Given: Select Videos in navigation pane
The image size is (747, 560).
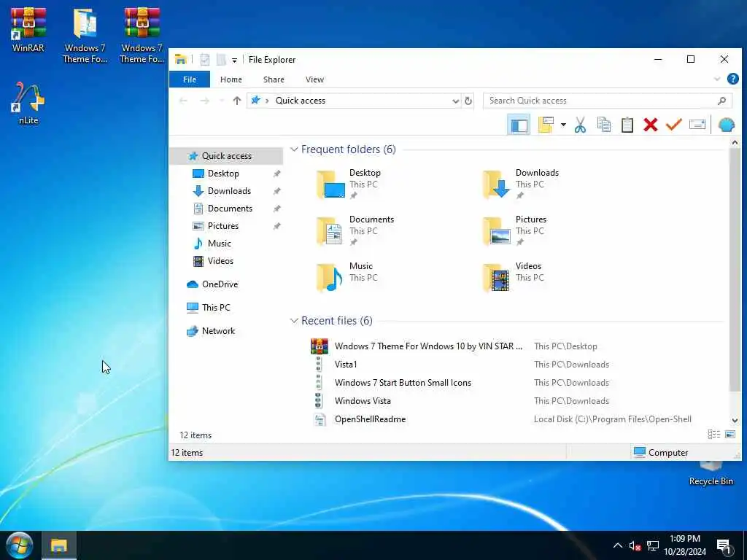Looking at the screenshot, I should coord(220,261).
